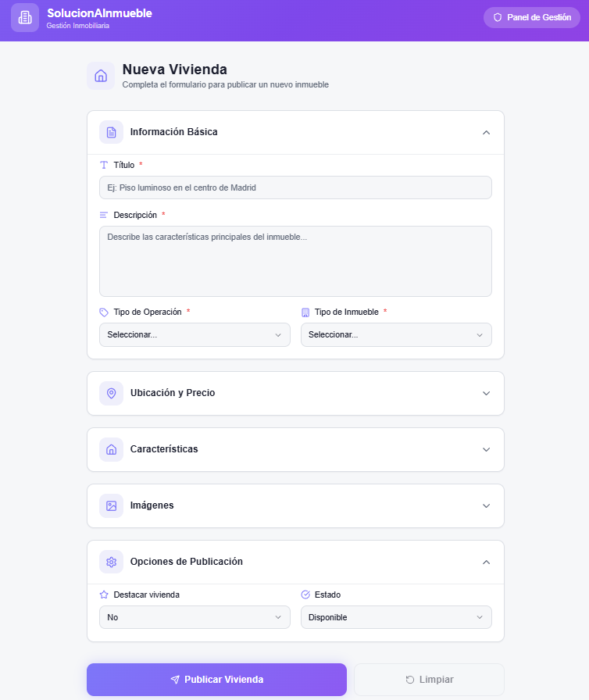Expand the Imágenes section chevron
589x700 pixels.
(x=486, y=505)
